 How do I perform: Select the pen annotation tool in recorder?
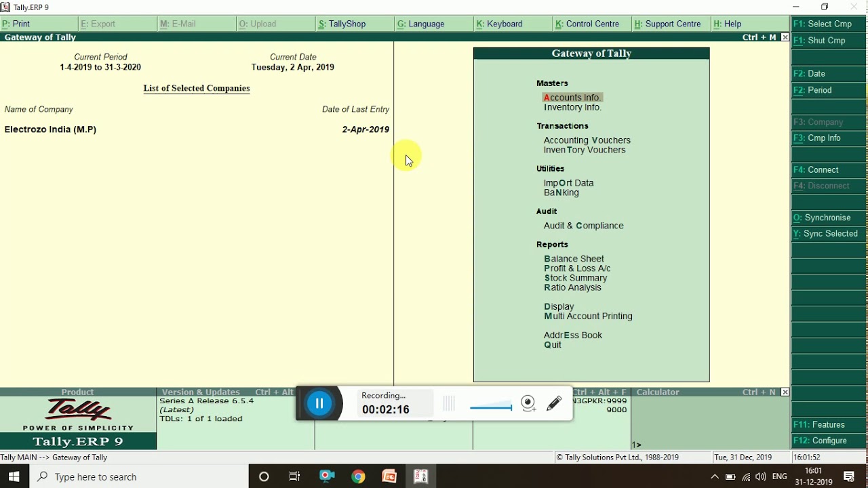(x=554, y=404)
